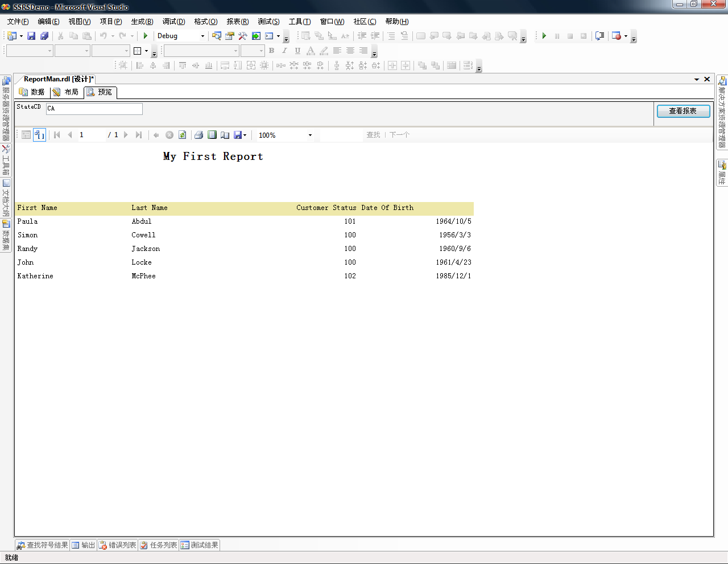Switch to print layout view icon
Image resolution: width=728 pixels, height=564 pixels.
[212, 135]
